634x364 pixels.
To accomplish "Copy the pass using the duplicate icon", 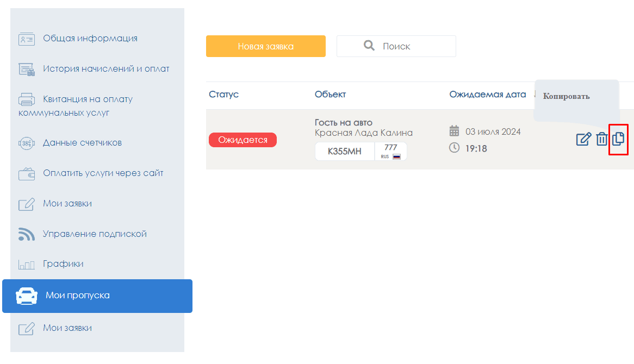I will click(x=618, y=139).
